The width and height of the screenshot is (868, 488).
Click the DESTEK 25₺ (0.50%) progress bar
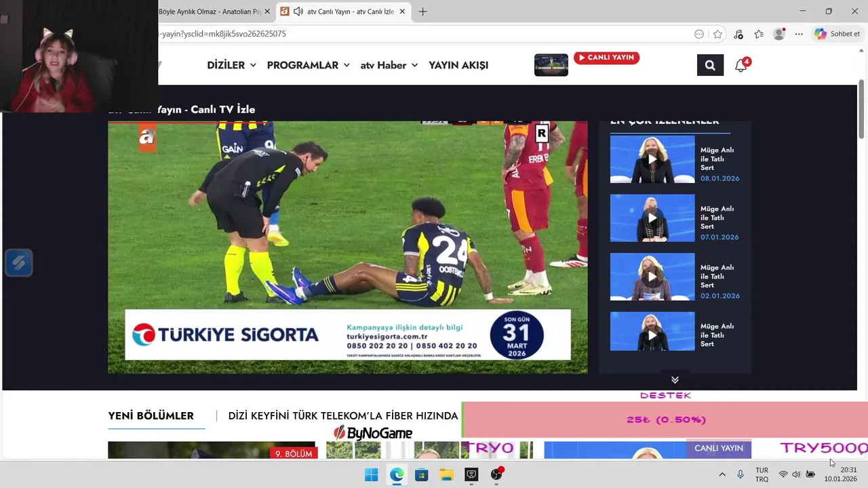[x=665, y=420]
